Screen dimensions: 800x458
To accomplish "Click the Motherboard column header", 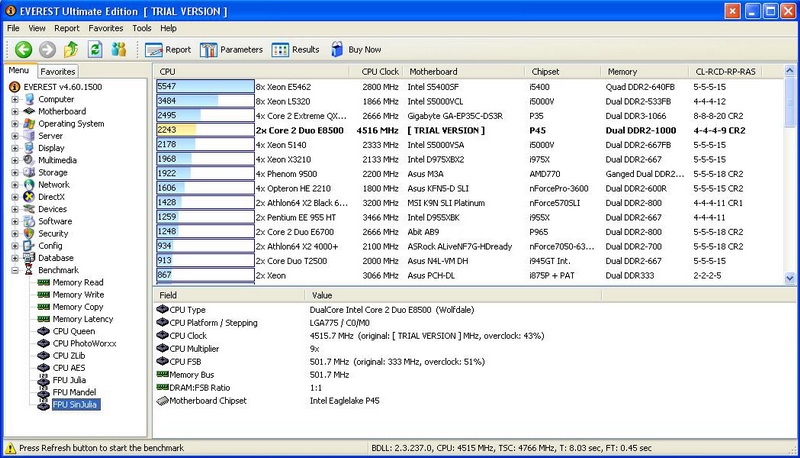I will (x=464, y=72).
